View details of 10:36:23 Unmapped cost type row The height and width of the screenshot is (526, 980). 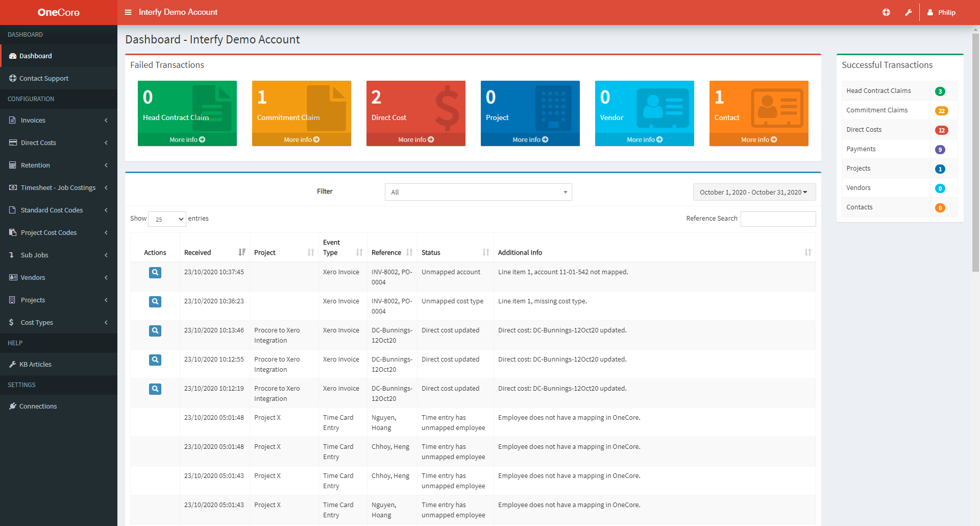click(155, 302)
